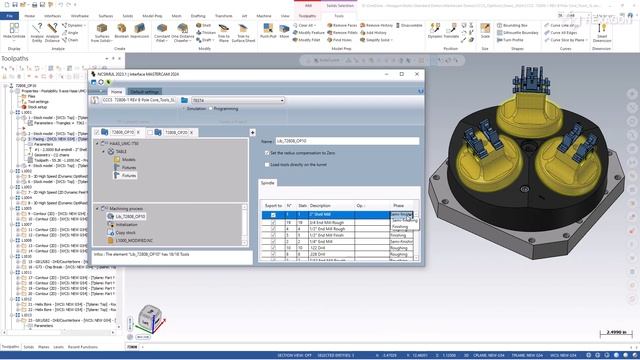The image size is (640, 360).
Task: Click Remove Faces in Model Prep
Action: click(342, 25)
